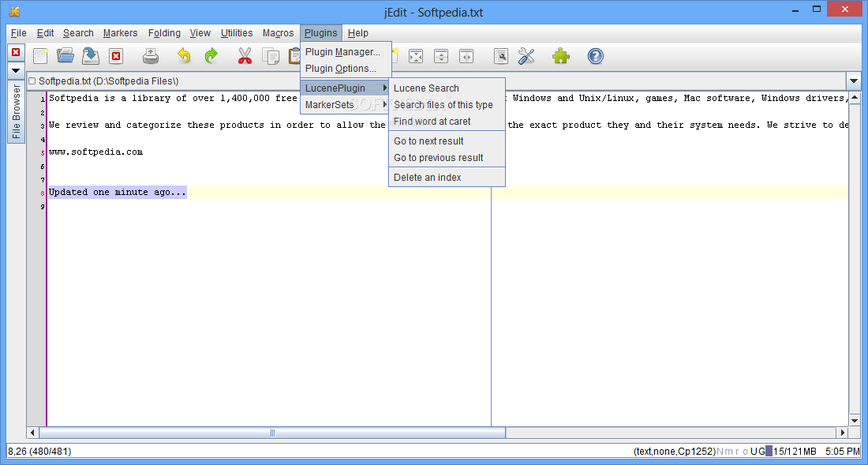Select Search files of this type
The height and width of the screenshot is (465, 868).
(x=447, y=105)
